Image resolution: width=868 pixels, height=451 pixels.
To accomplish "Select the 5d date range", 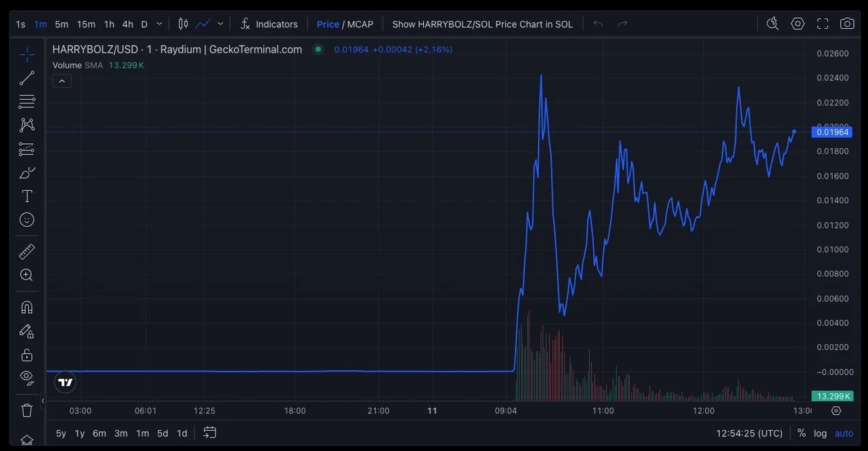I will pos(163,433).
